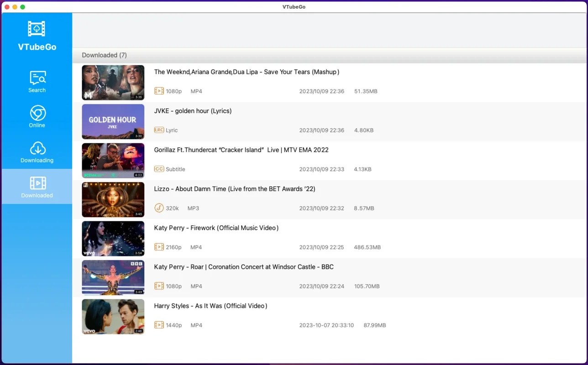The width and height of the screenshot is (588, 365).
Task: Click the 1440p resolution label
Action: pos(173,325)
